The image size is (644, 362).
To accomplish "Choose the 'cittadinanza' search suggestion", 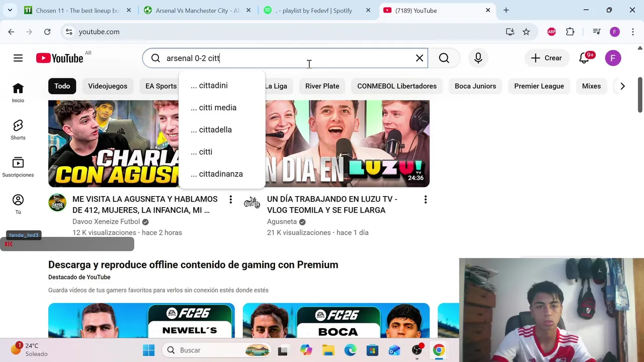I will tap(222, 174).
